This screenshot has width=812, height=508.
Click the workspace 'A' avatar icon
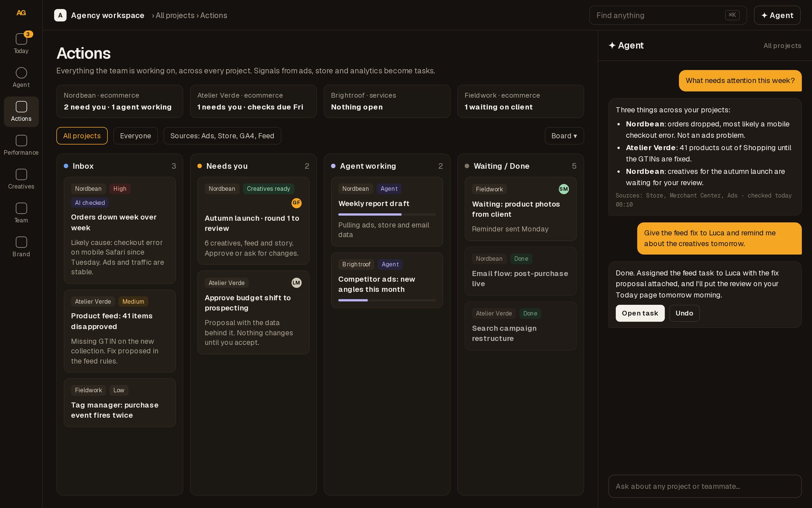[60, 15]
